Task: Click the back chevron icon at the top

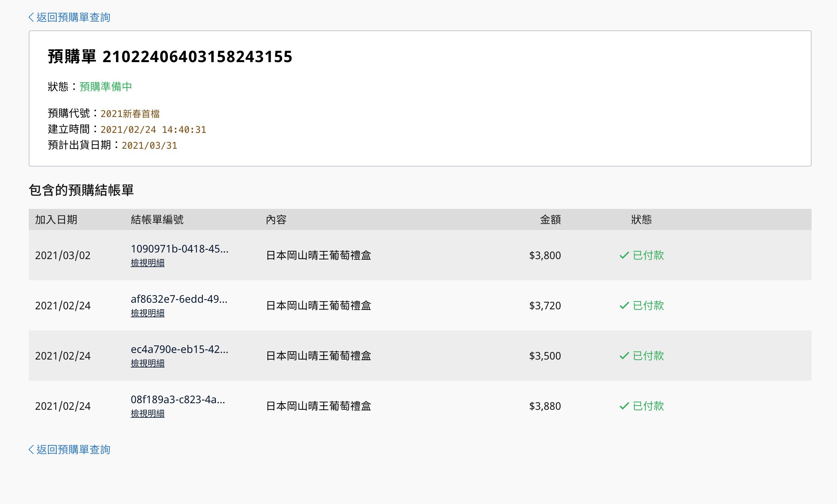Action: pyautogui.click(x=31, y=17)
